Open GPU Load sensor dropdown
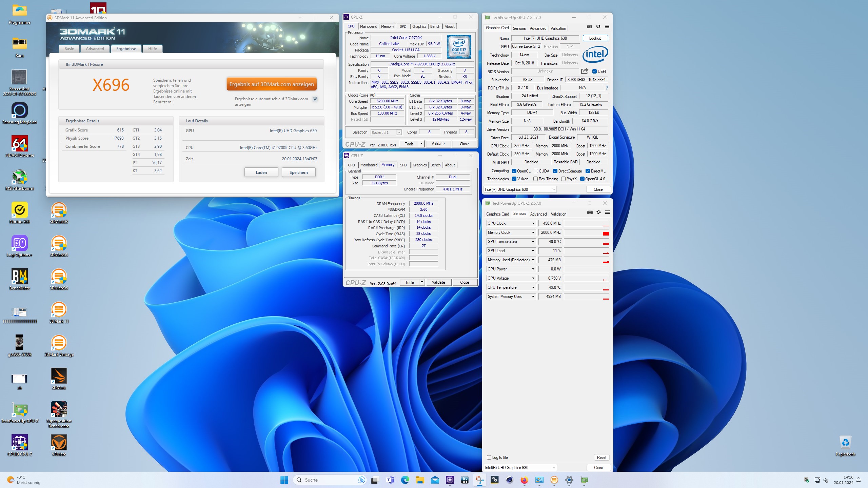Screen dimensions: 868x488 point(533,251)
